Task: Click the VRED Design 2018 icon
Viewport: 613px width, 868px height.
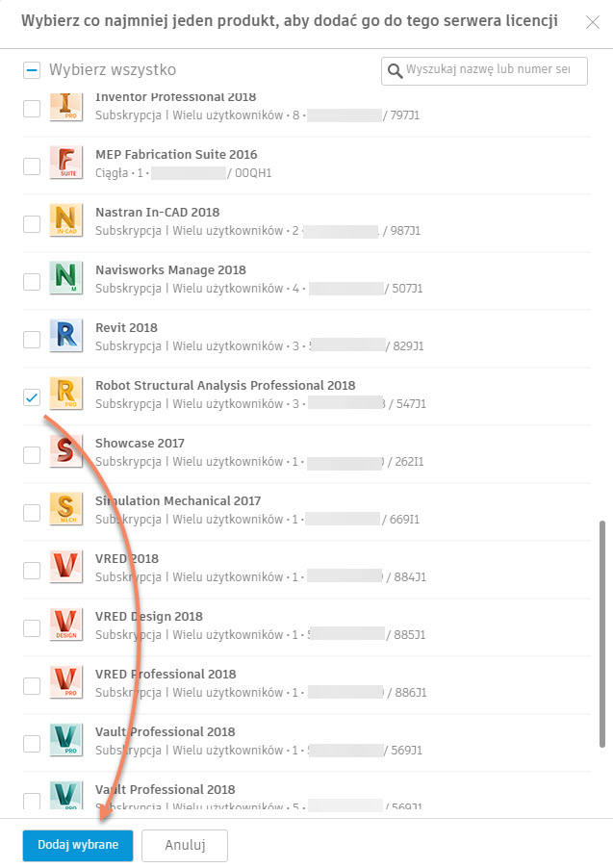Action: tap(65, 626)
